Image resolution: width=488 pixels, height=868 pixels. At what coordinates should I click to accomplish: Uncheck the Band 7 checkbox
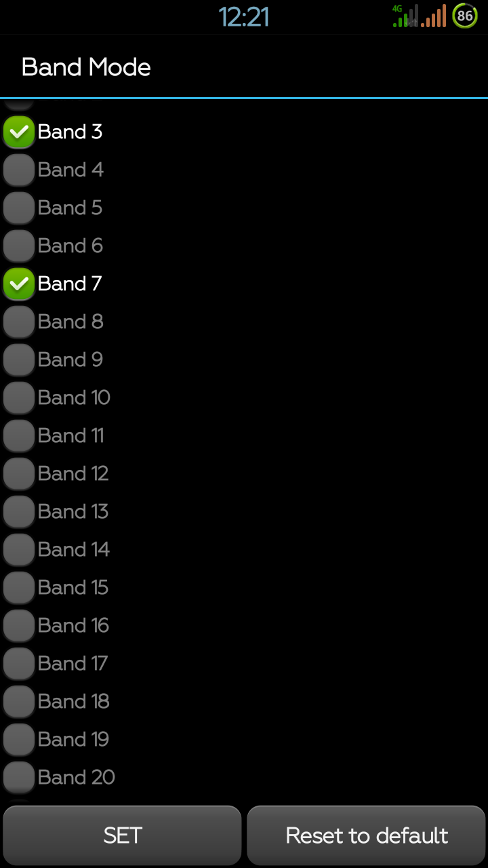point(19,283)
